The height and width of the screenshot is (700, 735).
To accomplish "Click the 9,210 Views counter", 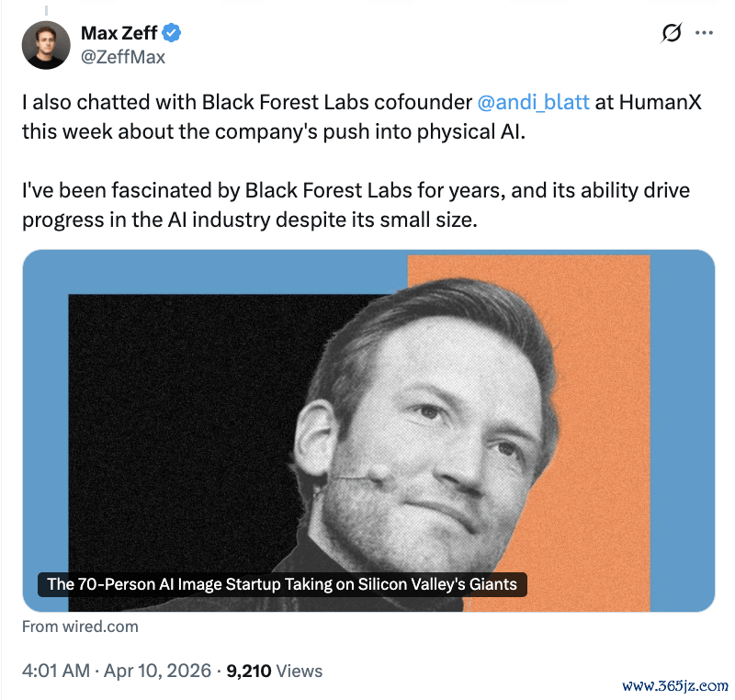I will tap(274, 671).
